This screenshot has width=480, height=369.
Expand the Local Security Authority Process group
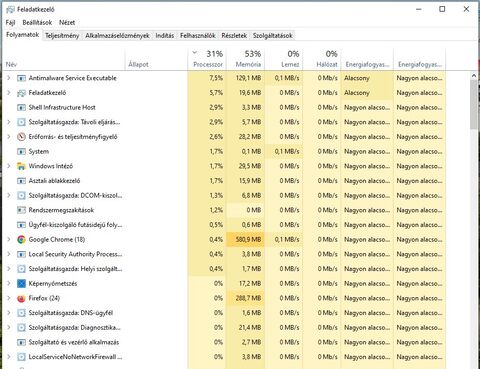pyautogui.click(x=9, y=254)
